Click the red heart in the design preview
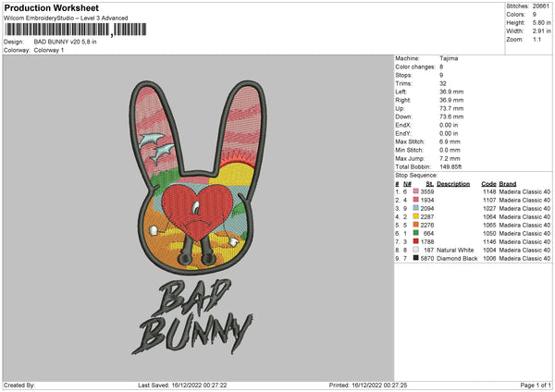 (x=197, y=212)
